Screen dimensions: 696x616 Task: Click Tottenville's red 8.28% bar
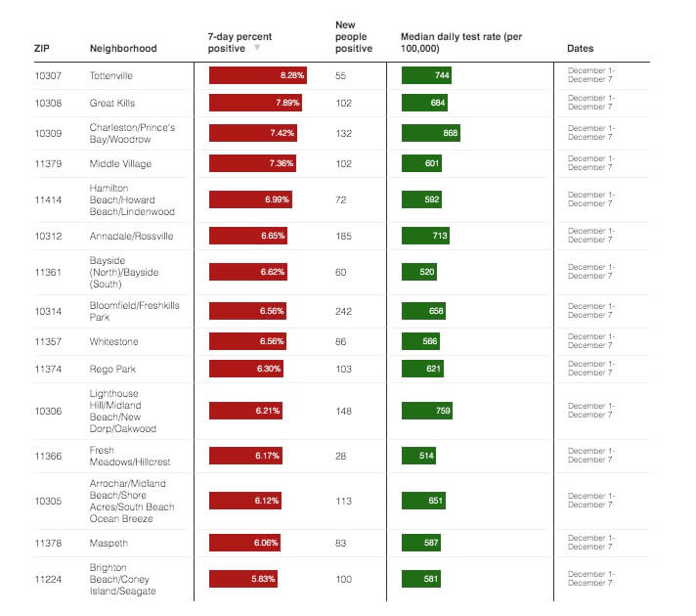(x=258, y=75)
